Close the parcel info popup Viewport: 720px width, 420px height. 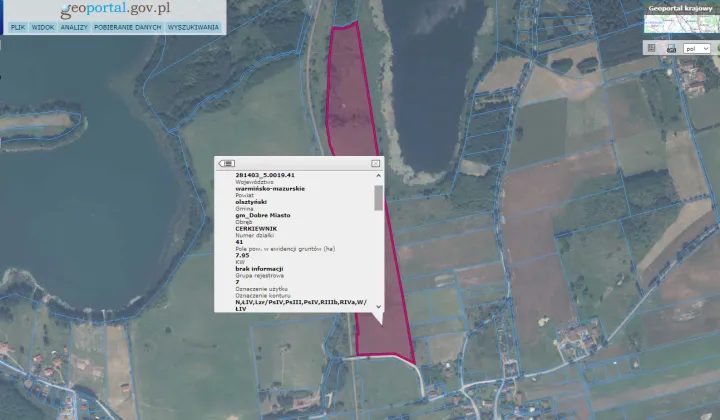(376, 163)
